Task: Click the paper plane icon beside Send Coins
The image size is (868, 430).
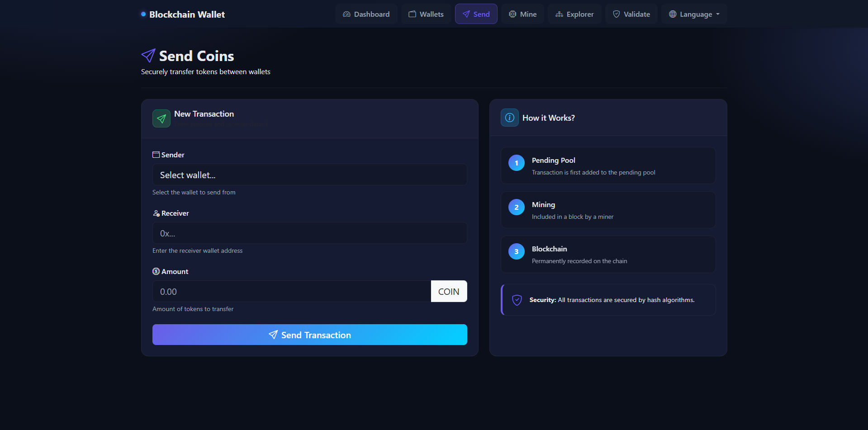Action: [x=148, y=55]
